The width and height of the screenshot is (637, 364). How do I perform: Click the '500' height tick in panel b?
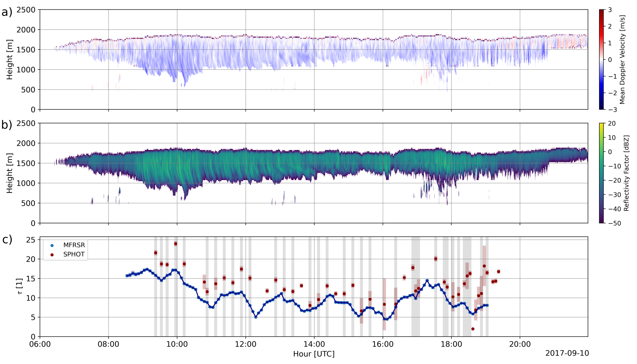coord(29,203)
